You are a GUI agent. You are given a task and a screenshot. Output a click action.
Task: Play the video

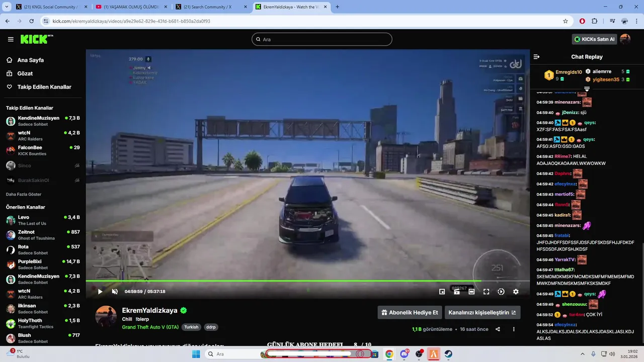pos(100,292)
